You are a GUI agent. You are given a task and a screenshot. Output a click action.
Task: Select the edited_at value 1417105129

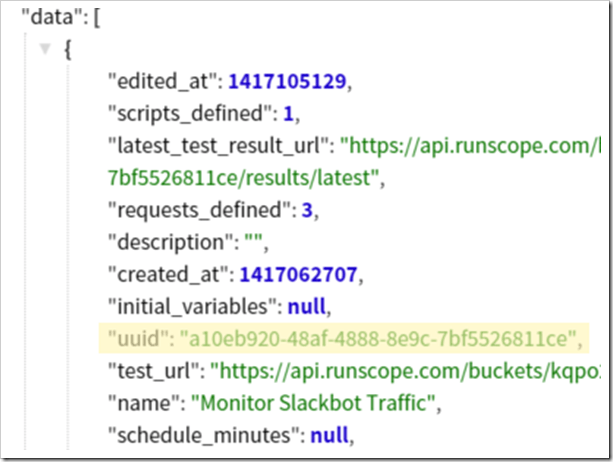pos(287,81)
